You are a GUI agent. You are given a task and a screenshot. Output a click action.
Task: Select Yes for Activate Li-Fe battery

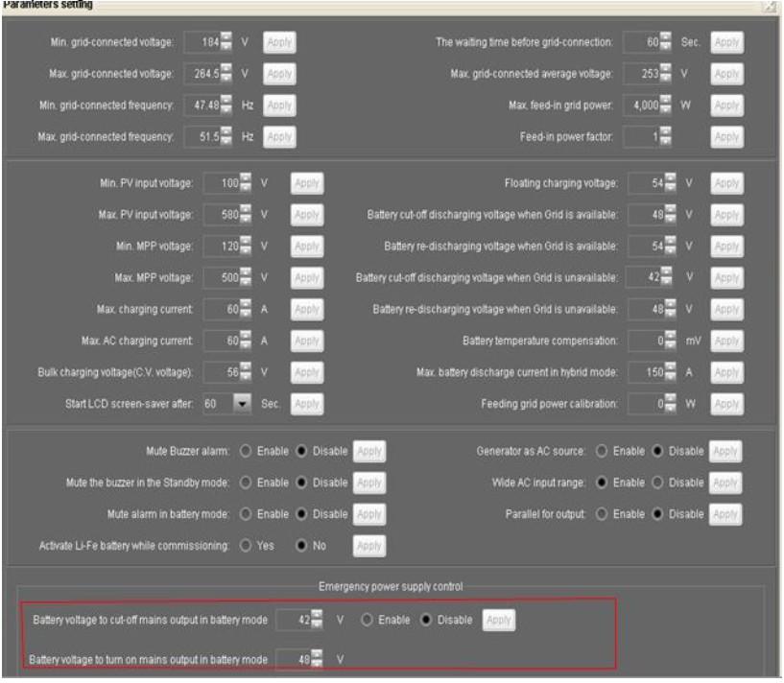click(246, 546)
